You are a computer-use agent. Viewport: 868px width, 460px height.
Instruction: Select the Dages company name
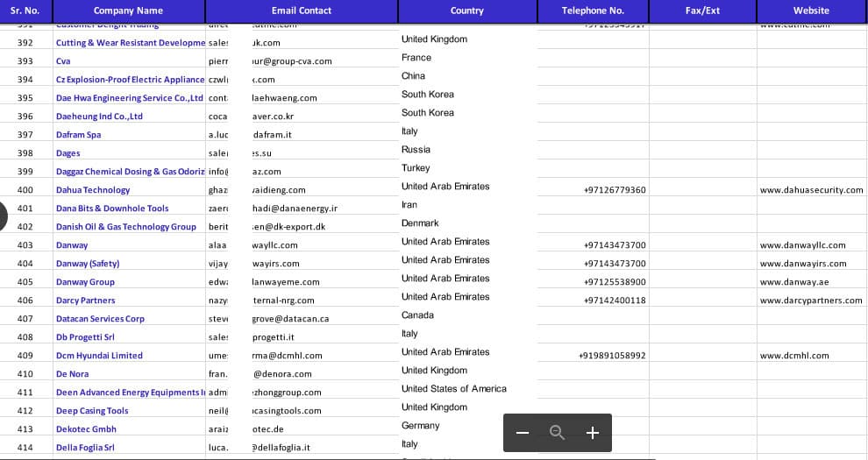68,153
